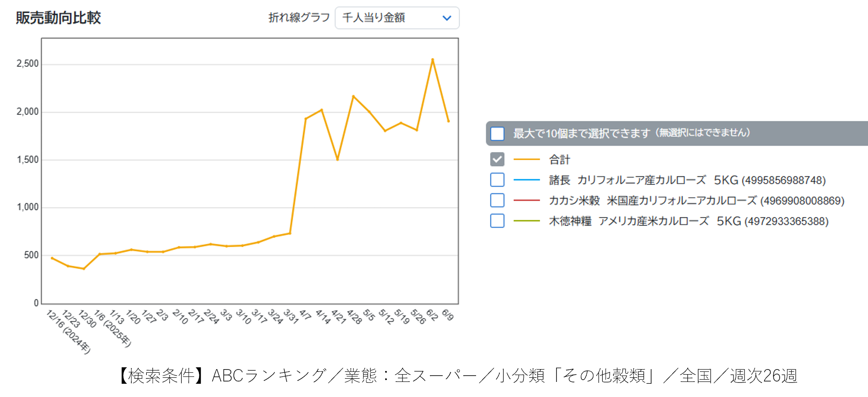This screenshot has height=397, width=868.
Task: Click the lowest data point at 12/30
Action: [x=84, y=269]
